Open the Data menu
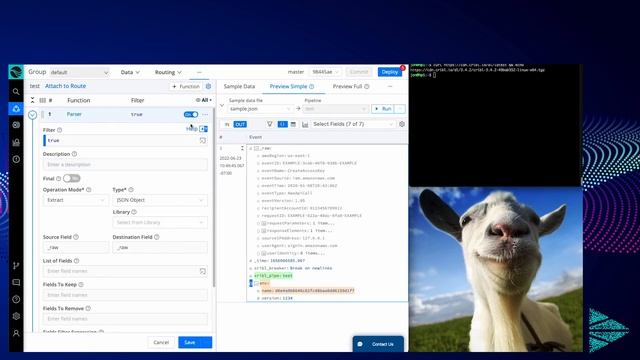The width and height of the screenshot is (640, 360). (130, 72)
